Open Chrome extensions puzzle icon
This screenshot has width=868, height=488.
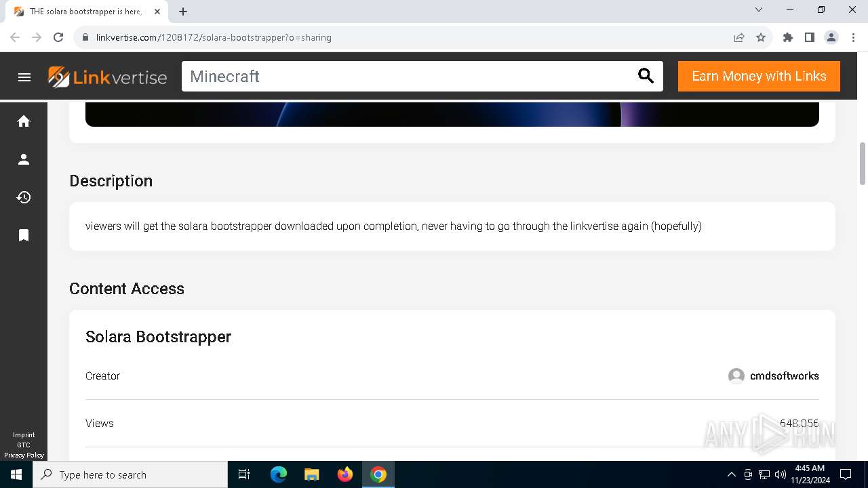click(788, 37)
